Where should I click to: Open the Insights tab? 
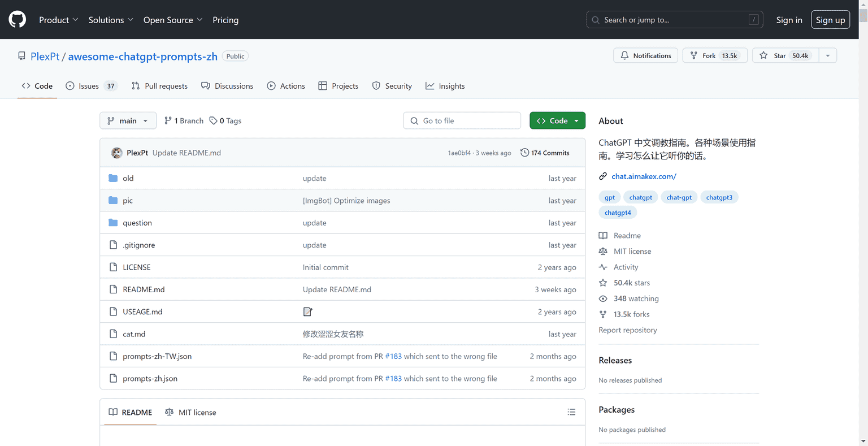pos(445,86)
